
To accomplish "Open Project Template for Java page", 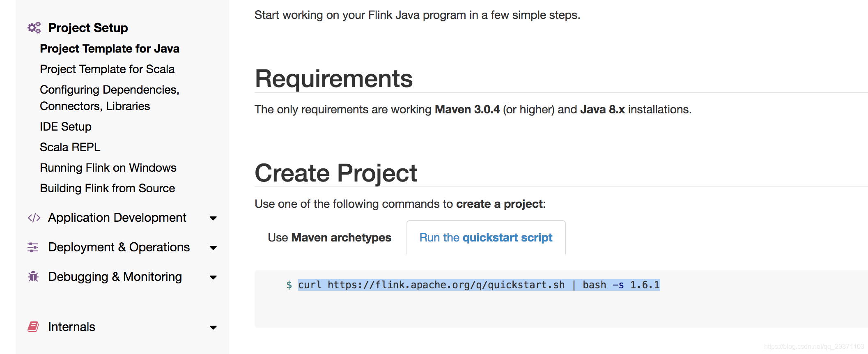I will coord(110,48).
